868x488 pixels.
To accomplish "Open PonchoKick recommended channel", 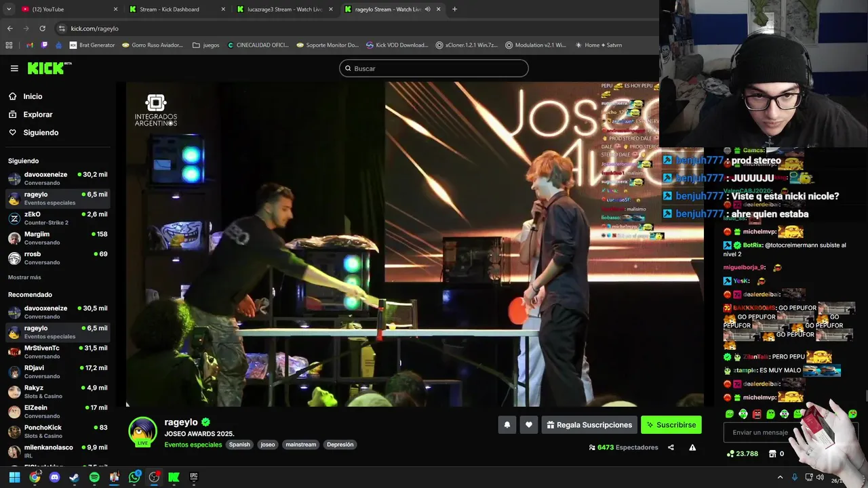I will point(58,431).
